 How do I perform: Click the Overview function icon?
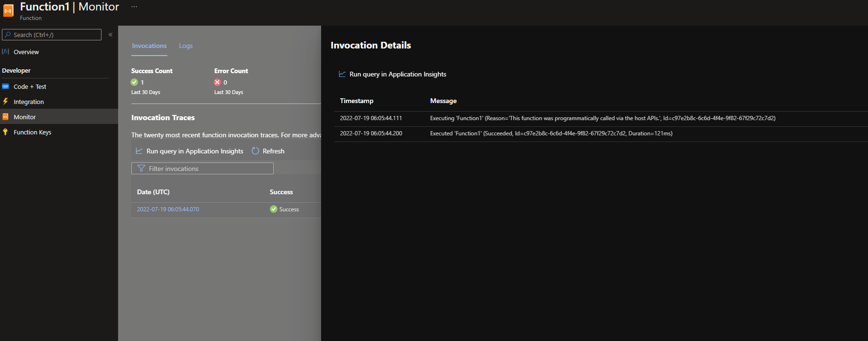point(6,51)
